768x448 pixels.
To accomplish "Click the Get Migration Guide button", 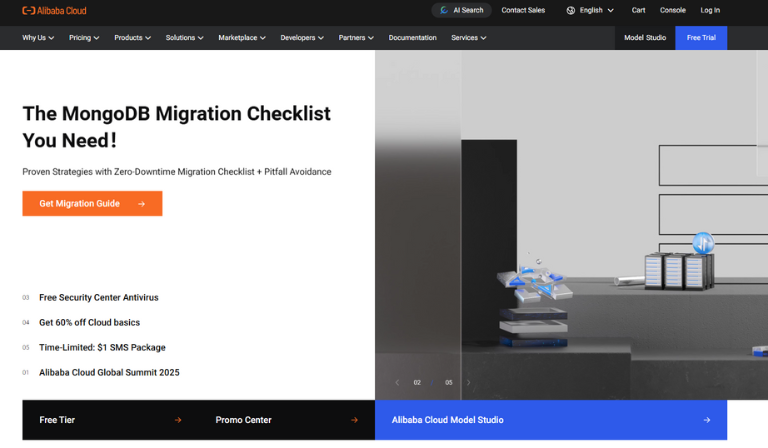I will pyautogui.click(x=92, y=204).
